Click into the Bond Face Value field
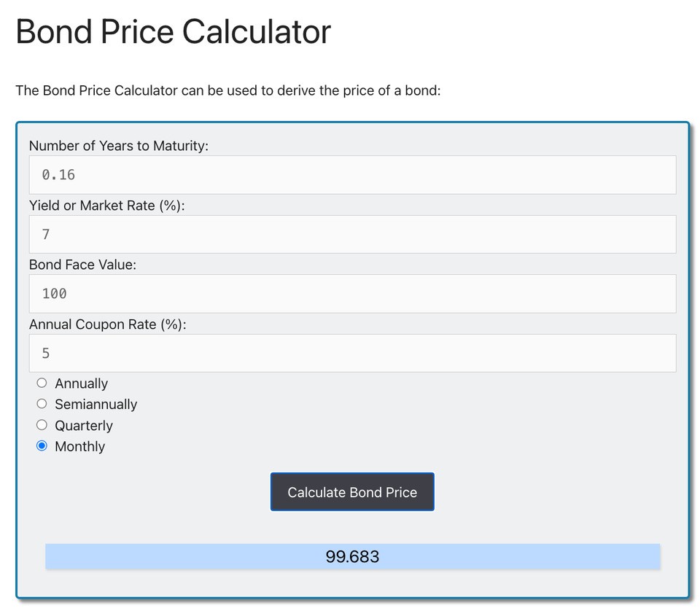This screenshot has height=611, width=700. tap(352, 294)
